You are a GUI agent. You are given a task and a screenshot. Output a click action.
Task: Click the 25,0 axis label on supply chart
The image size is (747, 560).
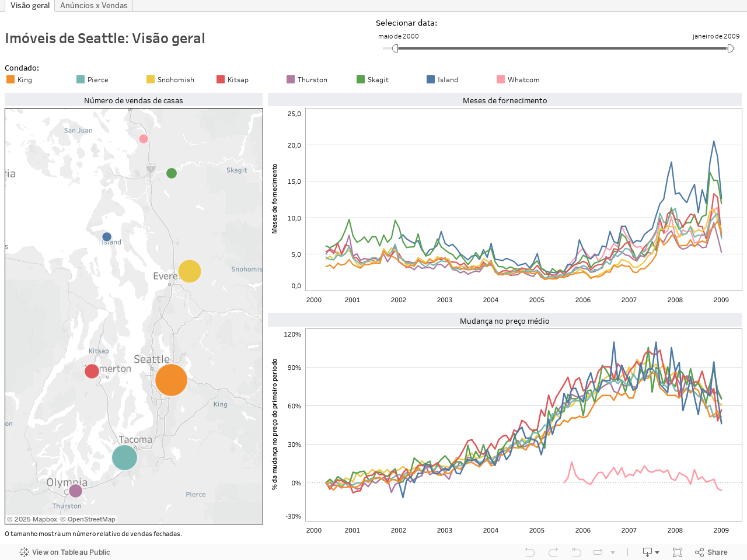[294, 114]
